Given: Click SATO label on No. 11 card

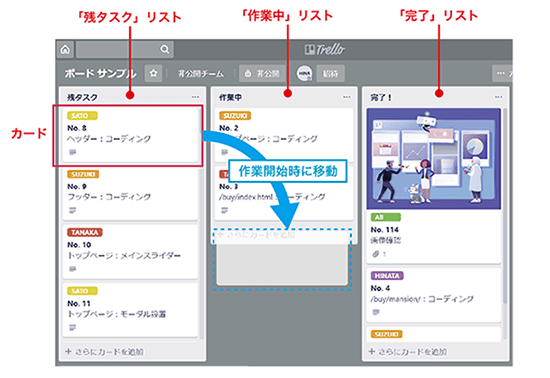Looking at the screenshot, I should pyautogui.click(x=82, y=291).
